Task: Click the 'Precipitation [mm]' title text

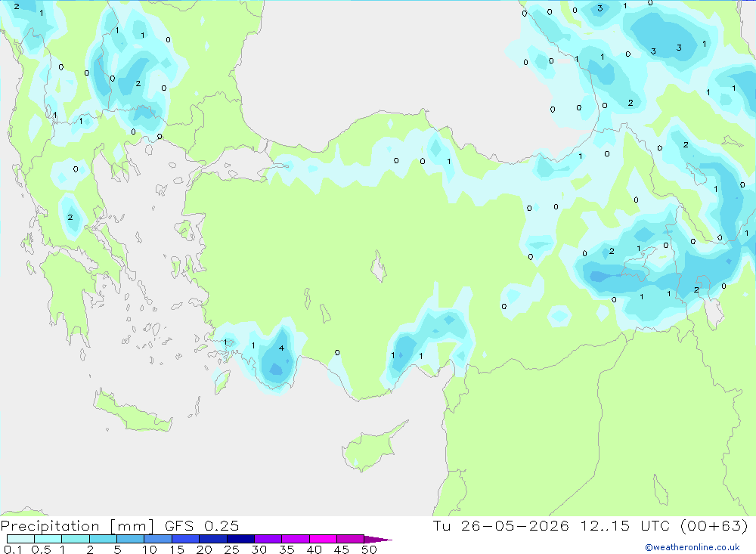Action: tap(77, 525)
